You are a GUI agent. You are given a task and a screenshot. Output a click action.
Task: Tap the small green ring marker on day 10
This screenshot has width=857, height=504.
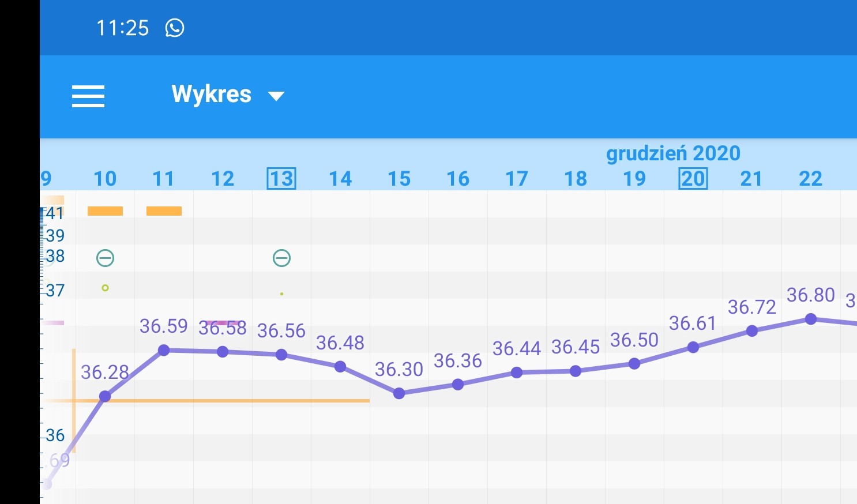[105, 288]
